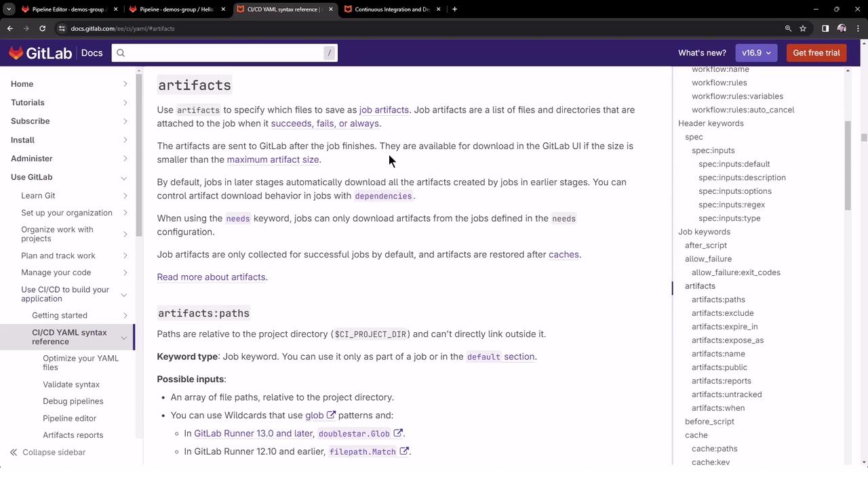
Task: Expand the Install sidebar chevron
Action: click(x=125, y=140)
